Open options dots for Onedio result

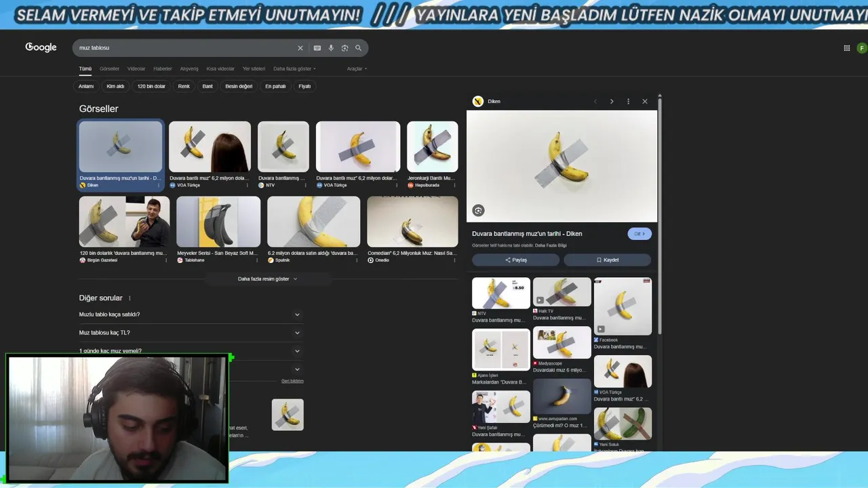pyautogui.click(x=454, y=260)
